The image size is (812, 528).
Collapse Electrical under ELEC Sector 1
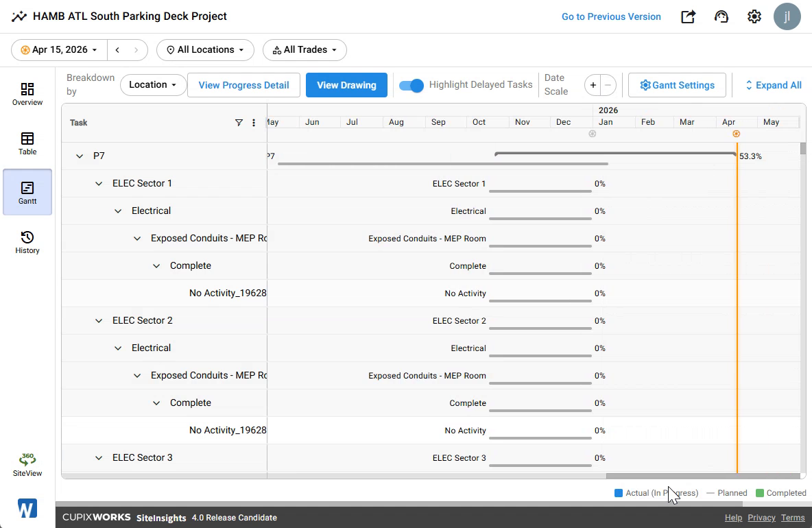(117, 211)
